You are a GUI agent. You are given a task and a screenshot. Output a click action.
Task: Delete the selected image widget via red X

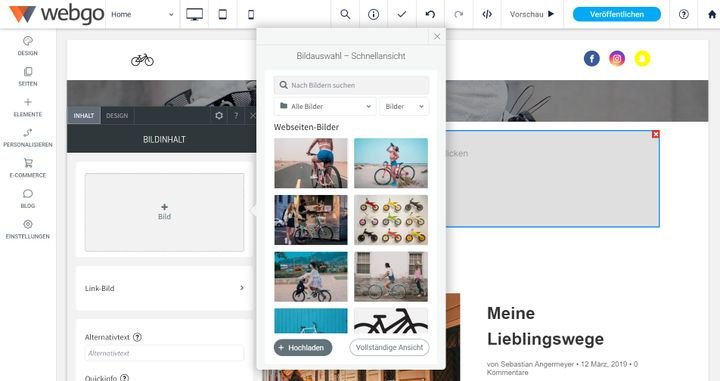tap(656, 134)
